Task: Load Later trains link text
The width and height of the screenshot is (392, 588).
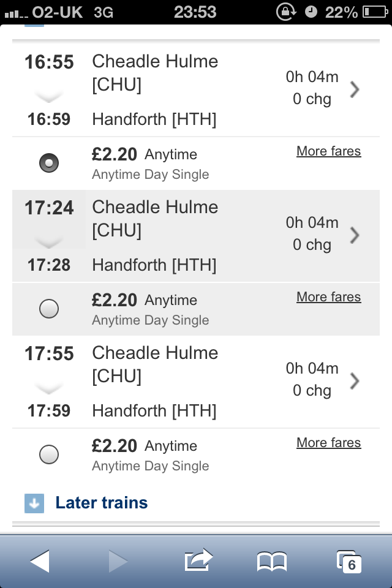Action: 102,503
